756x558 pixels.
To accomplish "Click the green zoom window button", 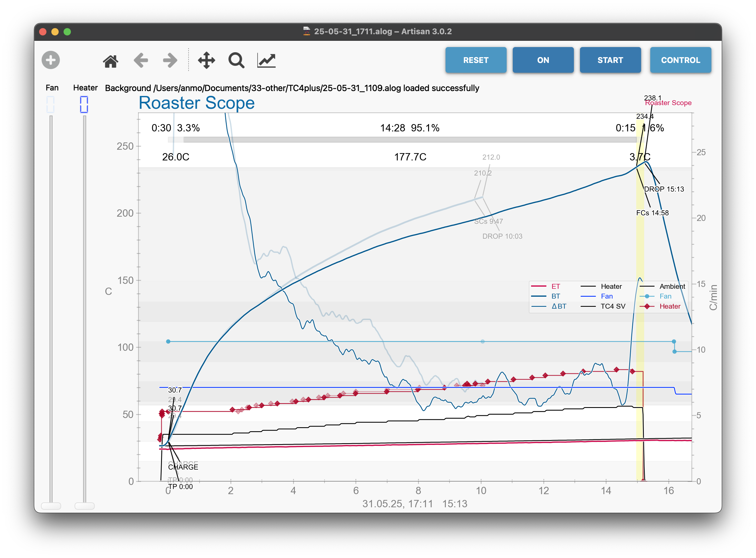I will pos(67,32).
